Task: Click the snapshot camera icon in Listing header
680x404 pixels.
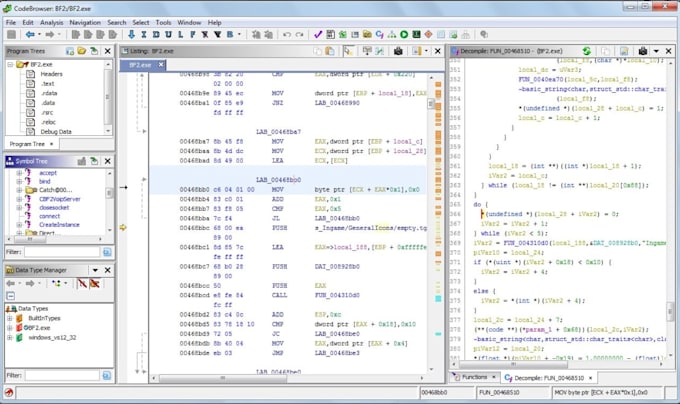Action: [398, 51]
